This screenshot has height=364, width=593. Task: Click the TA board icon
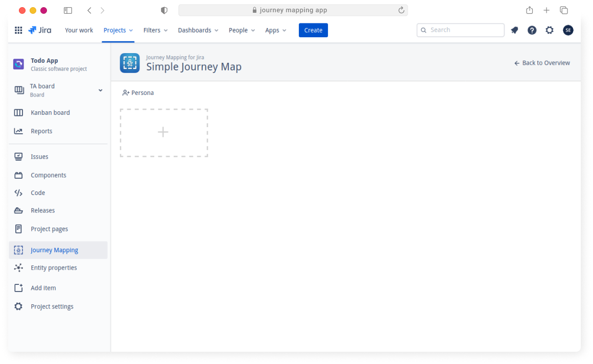pyautogui.click(x=19, y=90)
